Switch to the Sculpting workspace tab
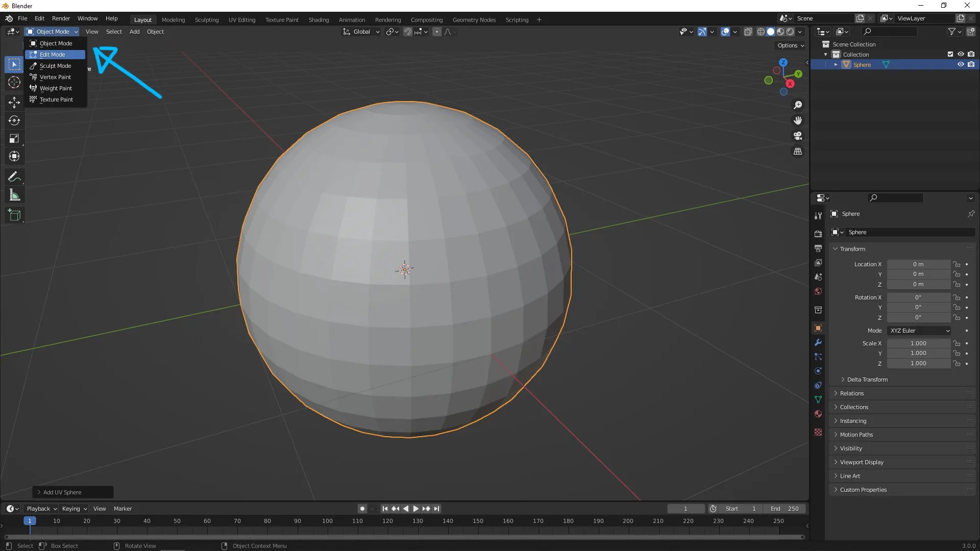Image resolution: width=980 pixels, height=551 pixels. (206, 20)
